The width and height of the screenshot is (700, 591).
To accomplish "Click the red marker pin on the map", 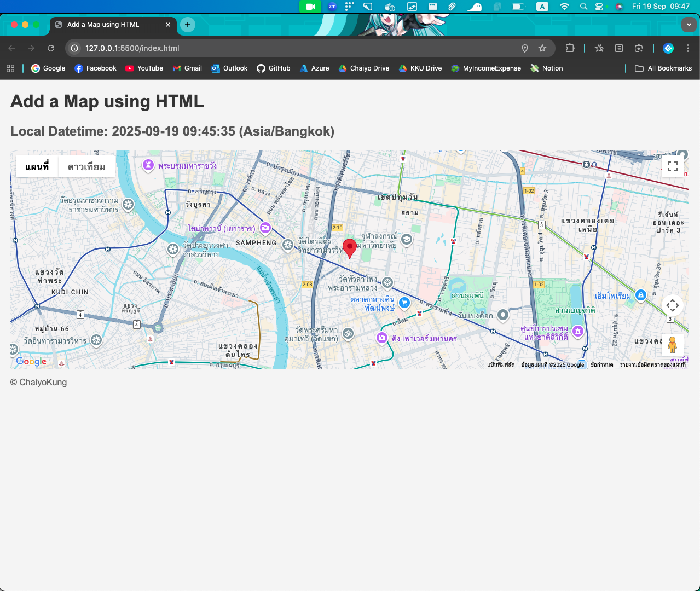I will 350,246.
